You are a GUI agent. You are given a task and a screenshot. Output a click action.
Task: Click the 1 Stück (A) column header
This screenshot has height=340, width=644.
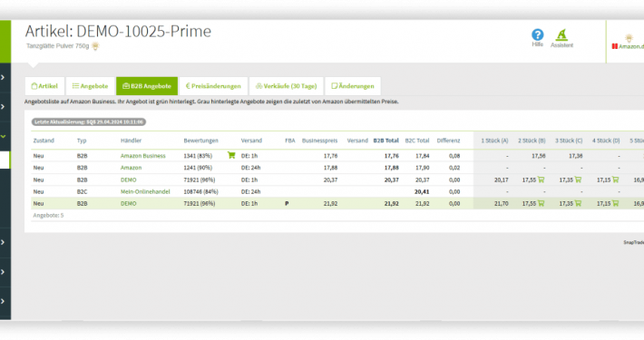[494, 141]
